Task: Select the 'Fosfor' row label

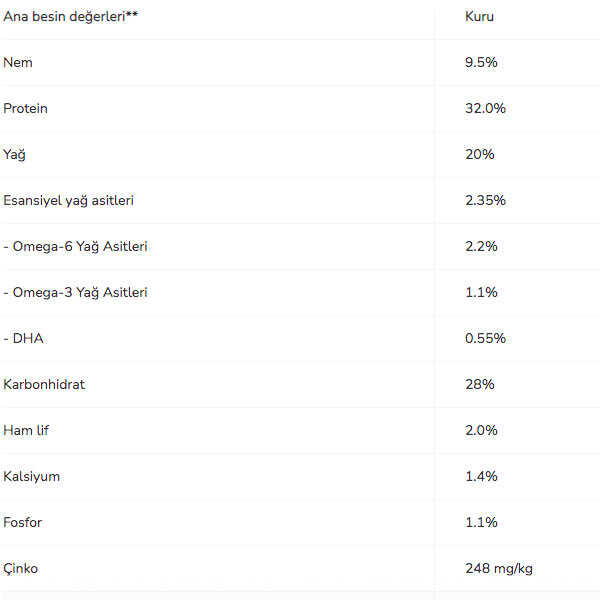Action: click(x=23, y=522)
